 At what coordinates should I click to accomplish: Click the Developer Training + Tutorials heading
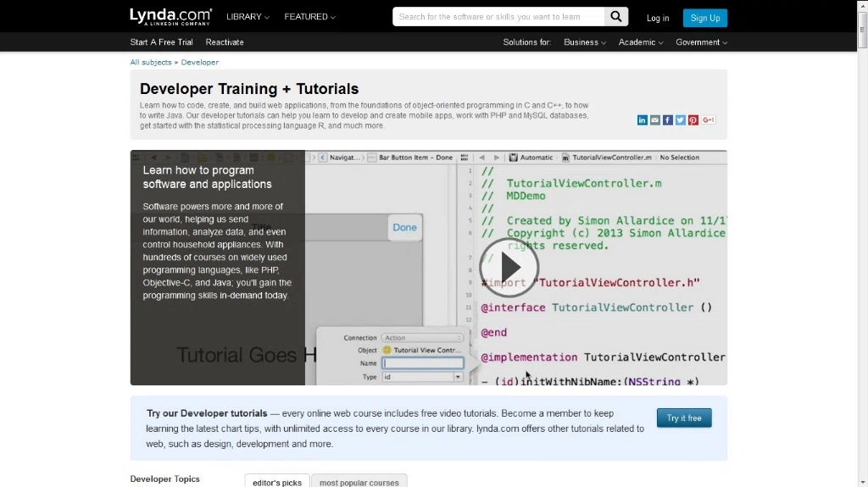click(x=249, y=89)
